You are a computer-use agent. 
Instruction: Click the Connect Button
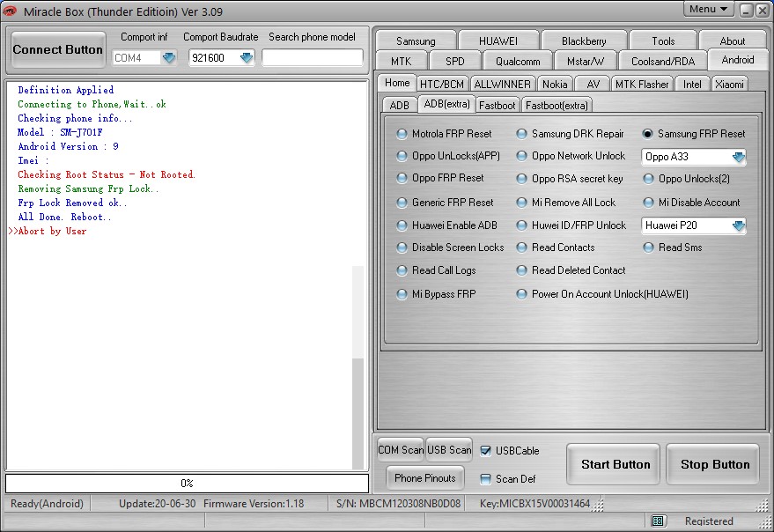[58, 49]
